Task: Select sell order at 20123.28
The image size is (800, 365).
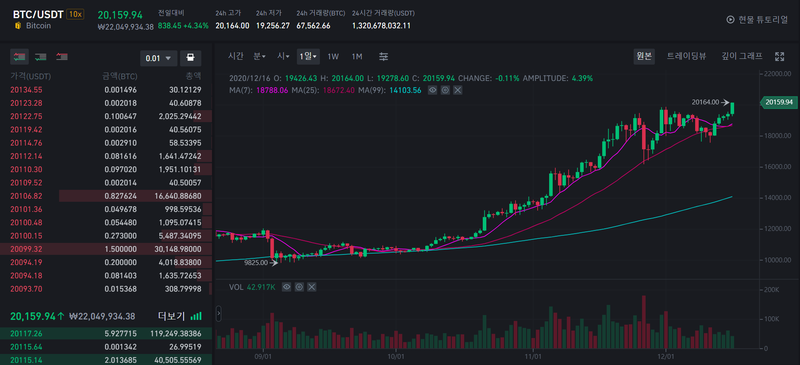Action: click(106, 103)
